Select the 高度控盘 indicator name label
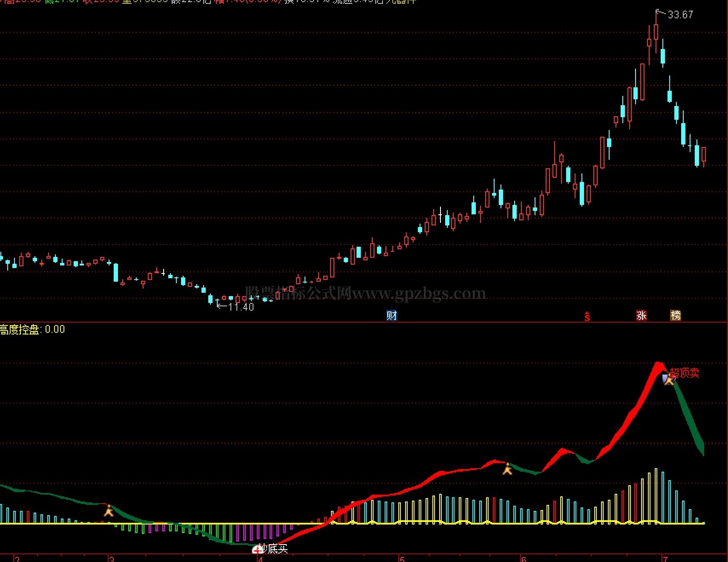728x562 pixels. coord(20,329)
